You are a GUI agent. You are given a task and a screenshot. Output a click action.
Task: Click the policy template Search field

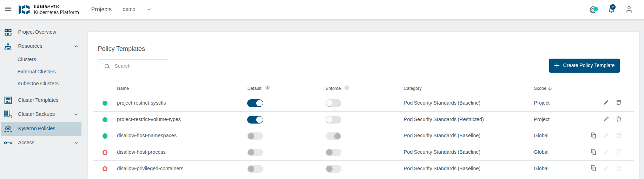click(137, 66)
